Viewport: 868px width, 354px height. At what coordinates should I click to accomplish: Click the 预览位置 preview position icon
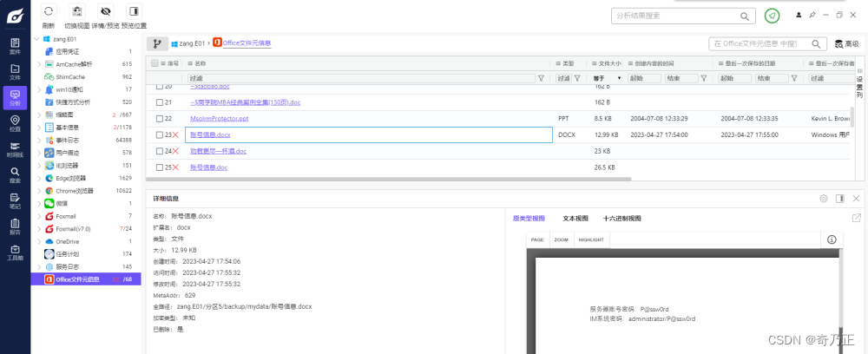click(x=134, y=11)
